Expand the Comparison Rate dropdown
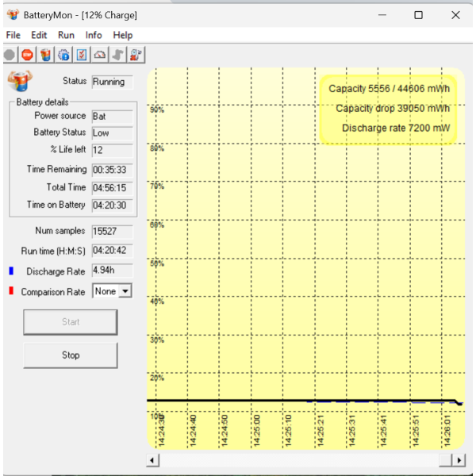The width and height of the screenshot is (476, 476). click(x=125, y=291)
